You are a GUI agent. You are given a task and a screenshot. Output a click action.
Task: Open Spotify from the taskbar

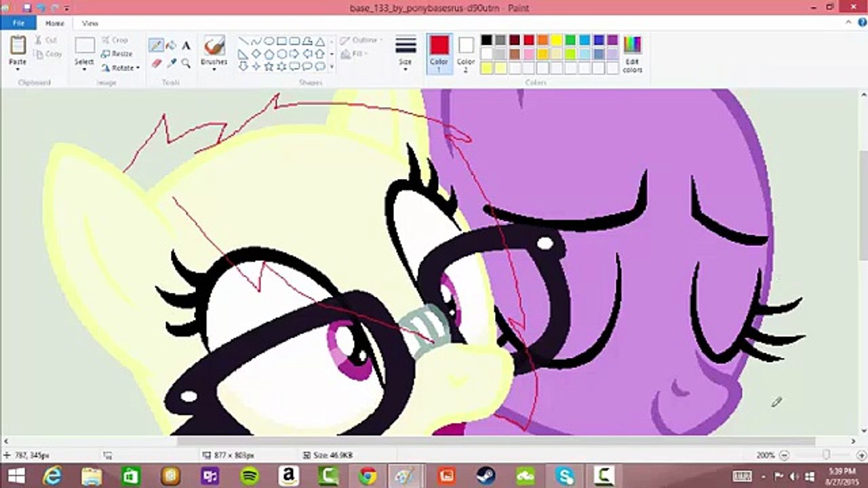click(250, 476)
